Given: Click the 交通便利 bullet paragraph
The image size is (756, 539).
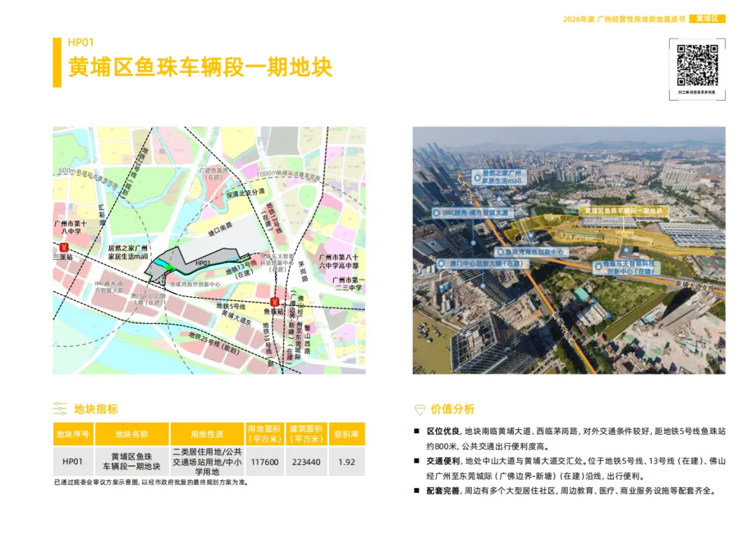Looking at the screenshot, I should tap(575, 468).
